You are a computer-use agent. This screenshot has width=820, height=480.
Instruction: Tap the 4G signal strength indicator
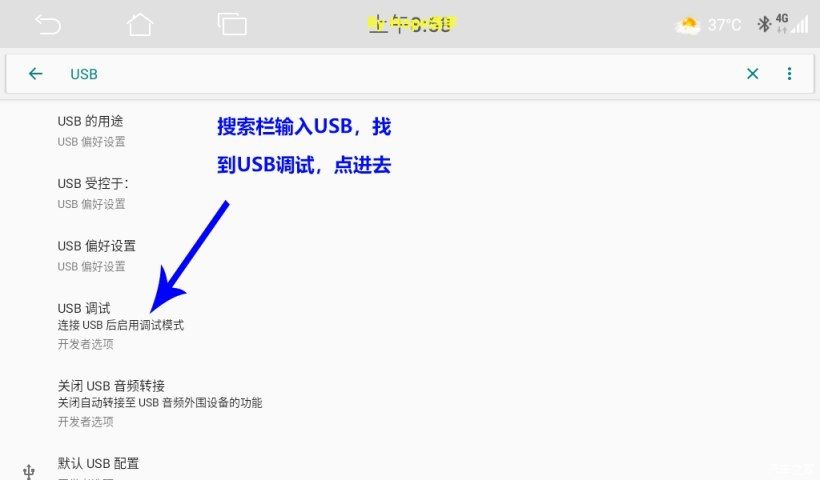click(792, 24)
